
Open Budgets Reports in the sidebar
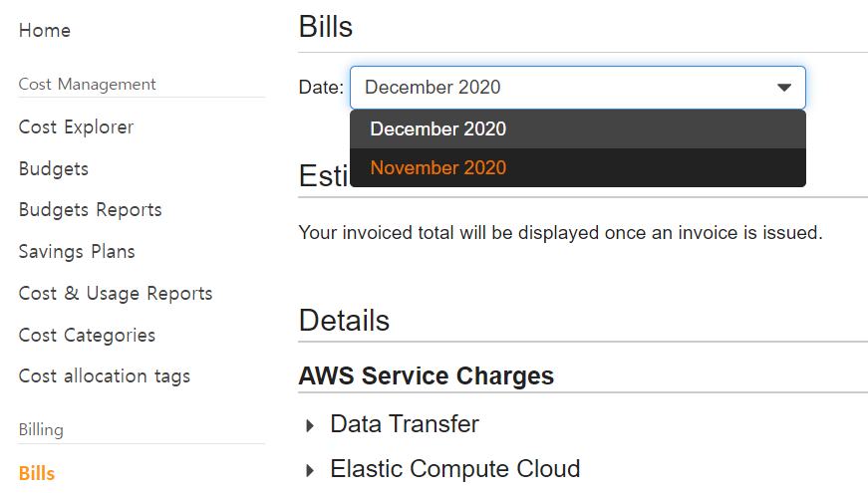click(x=90, y=210)
